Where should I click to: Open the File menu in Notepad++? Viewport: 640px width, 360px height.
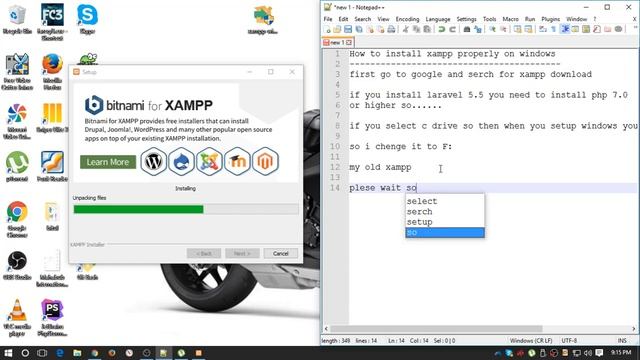(328, 19)
